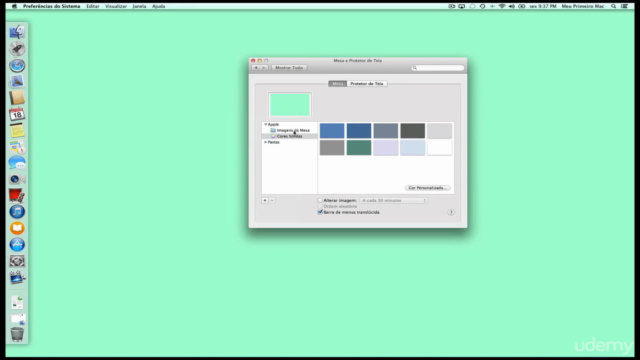Open the Janela menu
Screen dimensions: 640x360
139,6
